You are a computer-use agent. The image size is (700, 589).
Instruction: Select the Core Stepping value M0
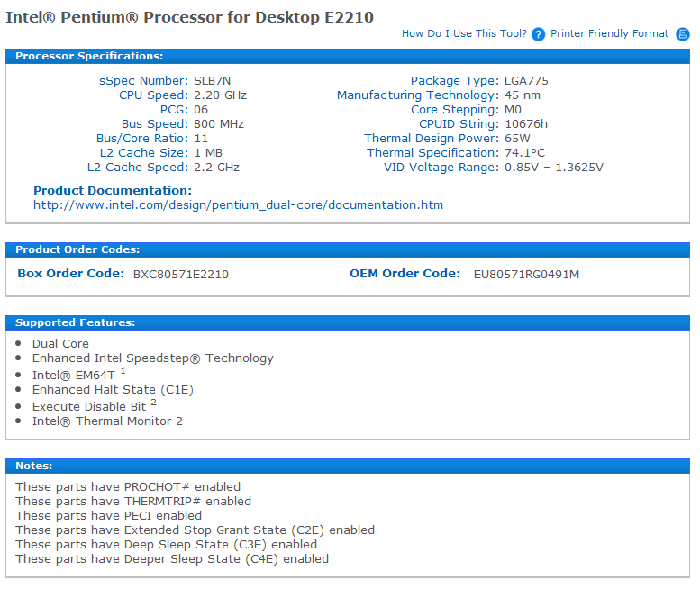point(513,110)
